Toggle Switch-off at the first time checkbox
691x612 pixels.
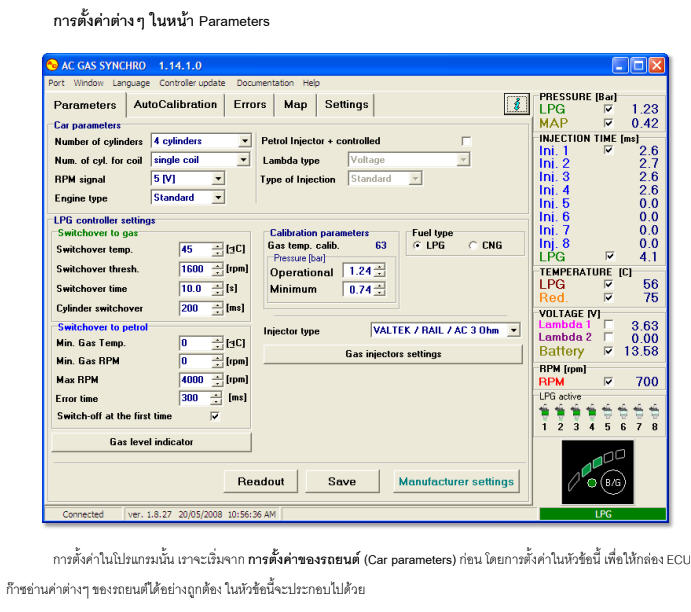coord(215,416)
